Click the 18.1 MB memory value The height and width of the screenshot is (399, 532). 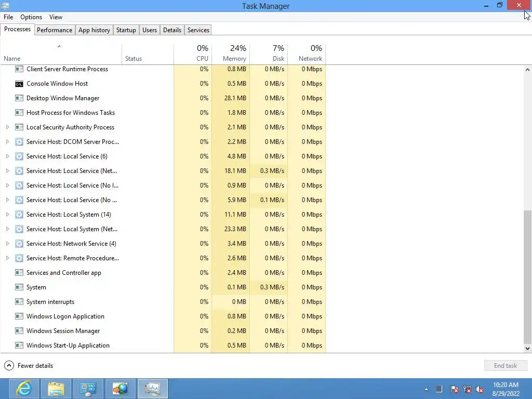click(235, 171)
